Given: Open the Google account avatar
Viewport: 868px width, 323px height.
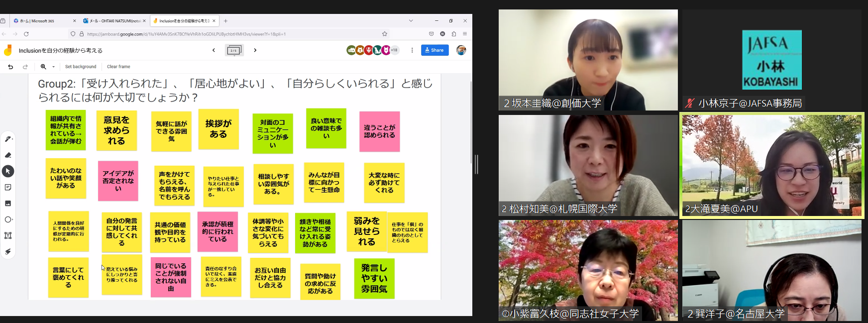Looking at the screenshot, I should click(x=461, y=50).
